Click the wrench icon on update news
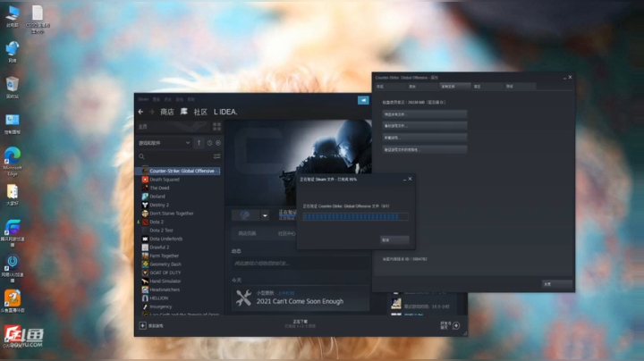The height and width of the screenshot is (361, 644). point(243,298)
